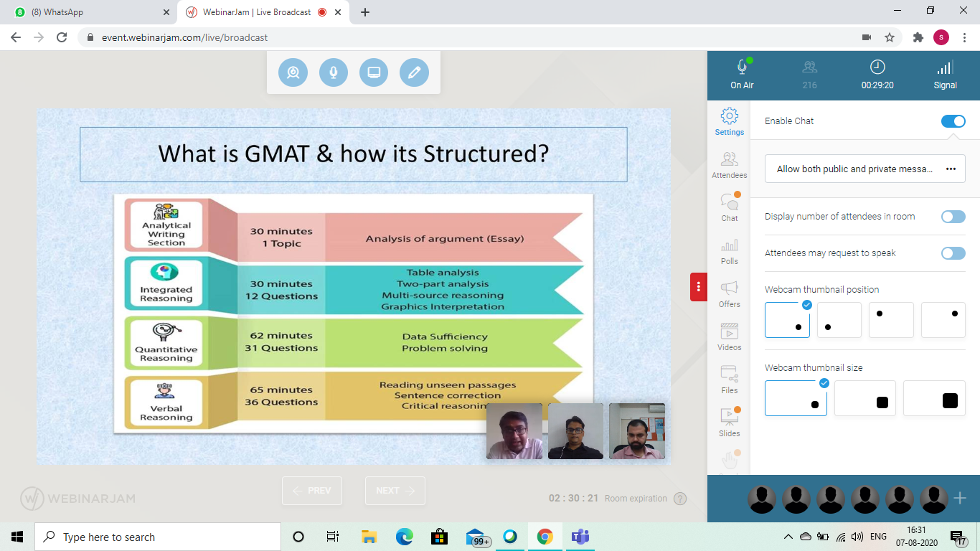Select the largest webcam thumbnail size
This screenshot has height=551, width=980.
click(934, 398)
